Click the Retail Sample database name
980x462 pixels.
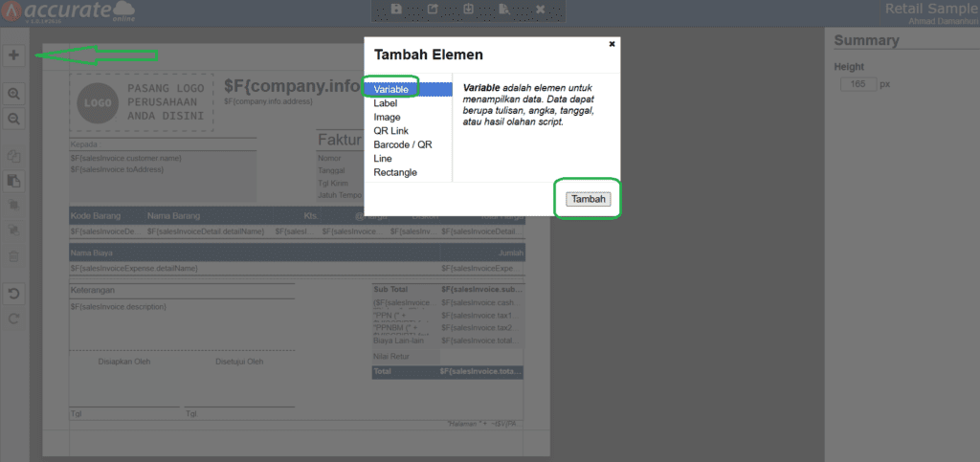(932, 8)
